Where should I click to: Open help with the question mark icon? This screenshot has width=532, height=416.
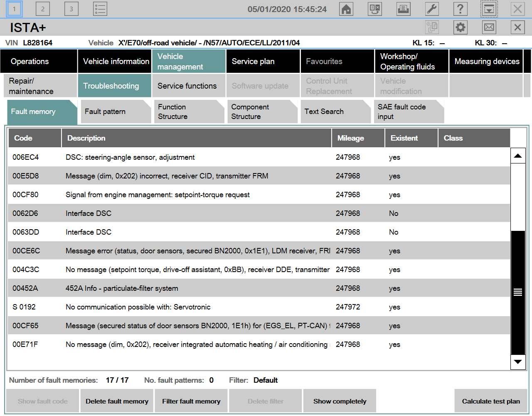tap(460, 9)
